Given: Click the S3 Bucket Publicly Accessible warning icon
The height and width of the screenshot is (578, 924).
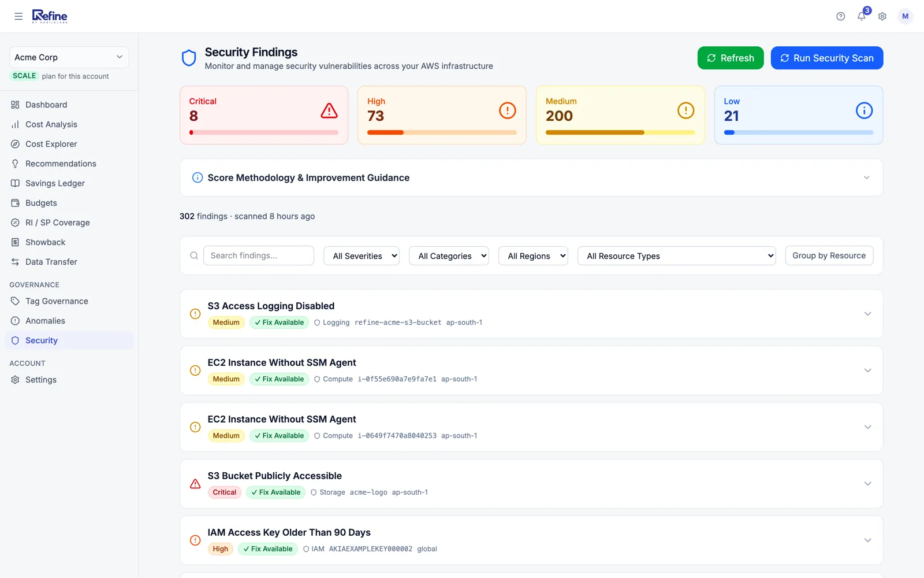Looking at the screenshot, I should [195, 484].
